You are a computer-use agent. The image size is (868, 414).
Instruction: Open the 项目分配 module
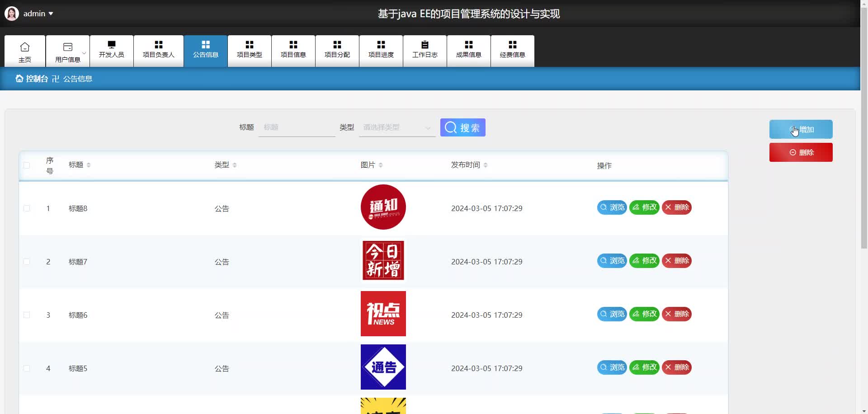(337, 51)
